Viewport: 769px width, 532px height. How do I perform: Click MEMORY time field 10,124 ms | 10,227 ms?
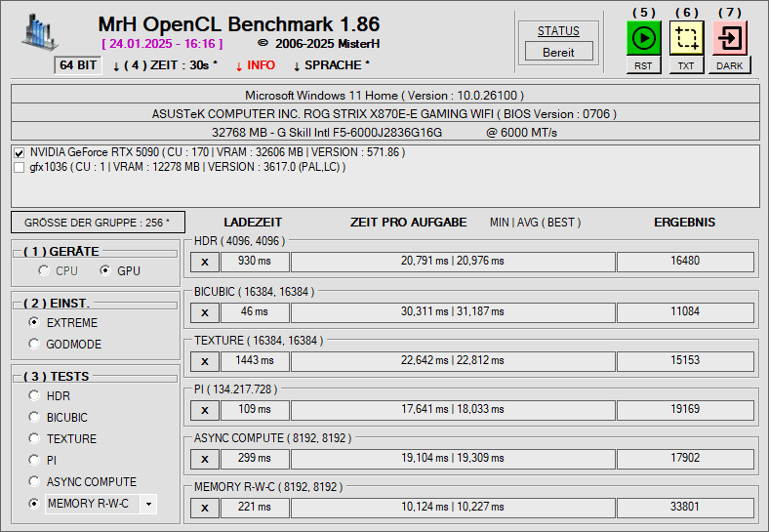tap(453, 508)
